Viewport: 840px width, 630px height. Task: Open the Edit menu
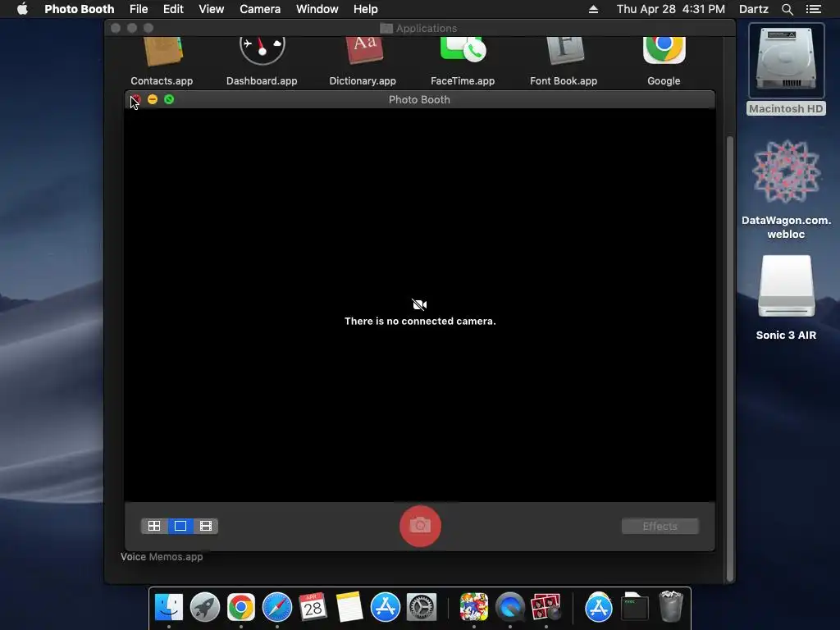(x=173, y=9)
